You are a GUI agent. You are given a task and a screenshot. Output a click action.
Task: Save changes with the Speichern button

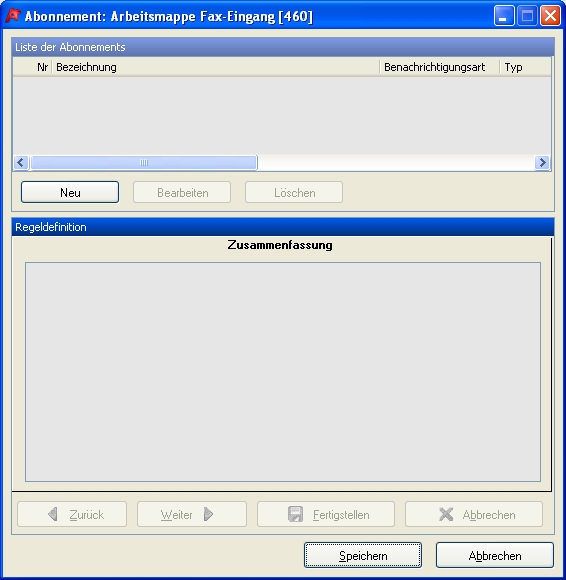point(363,555)
